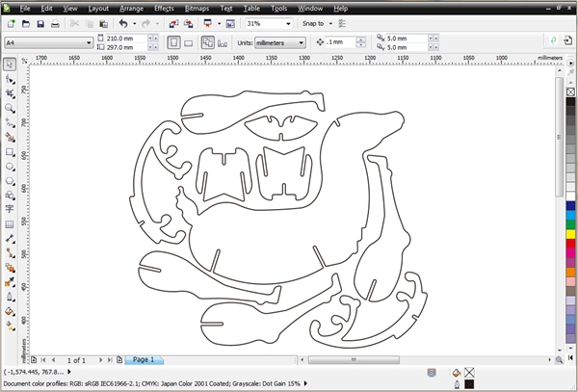Go to the previous page arrow
578x392 pixels.
click(x=53, y=360)
